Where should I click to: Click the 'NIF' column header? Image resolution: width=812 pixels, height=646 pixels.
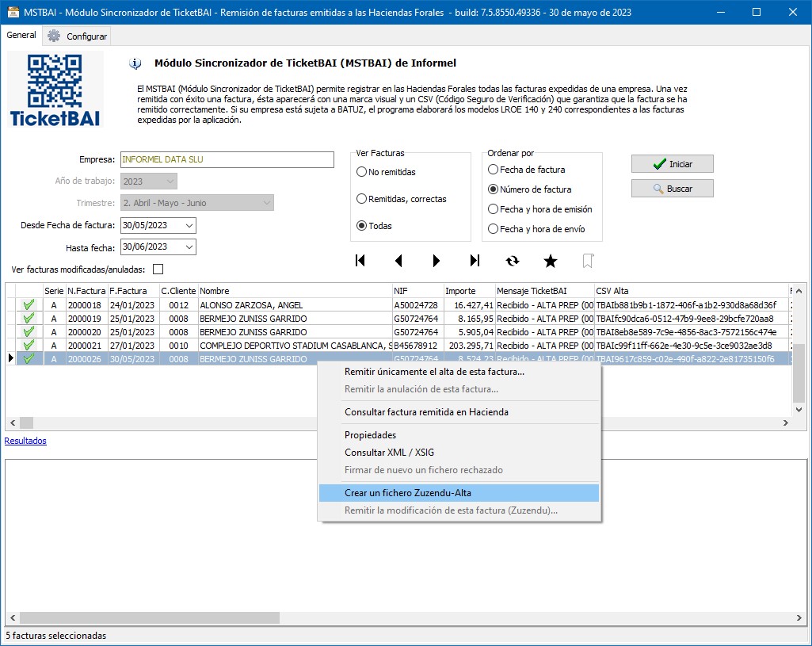coord(418,291)
